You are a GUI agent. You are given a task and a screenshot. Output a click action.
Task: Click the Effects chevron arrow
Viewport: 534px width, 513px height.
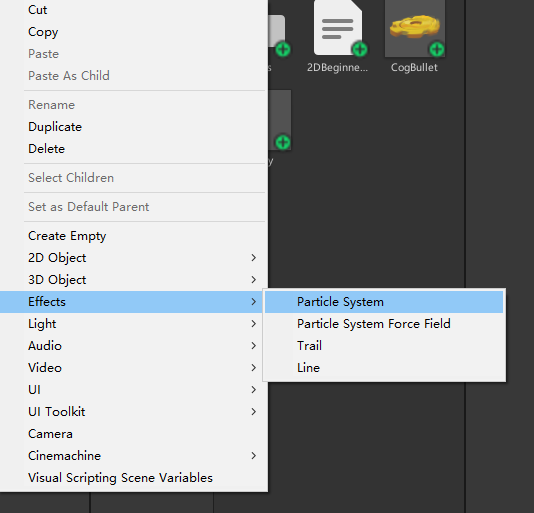click(253, 301)
